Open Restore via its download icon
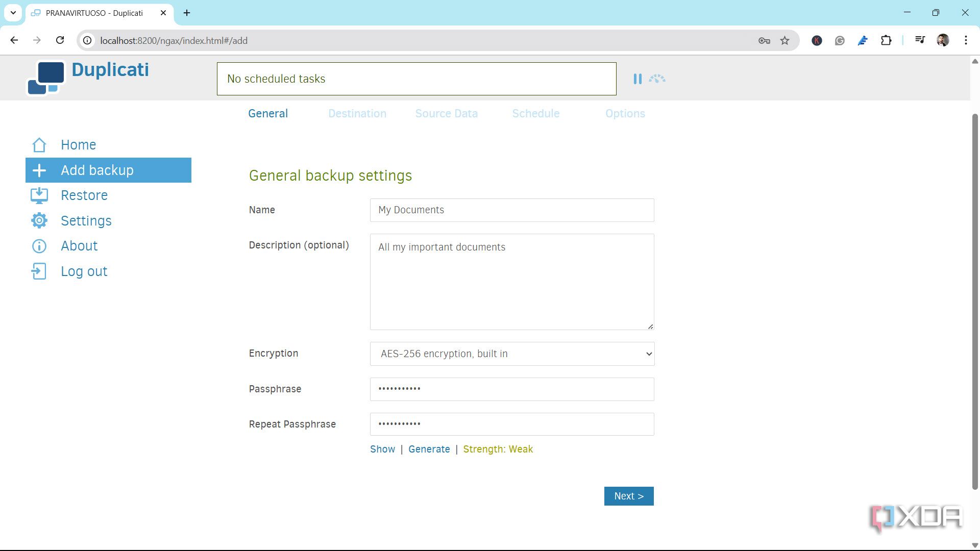The image size is (980, 551). point(39,195)
